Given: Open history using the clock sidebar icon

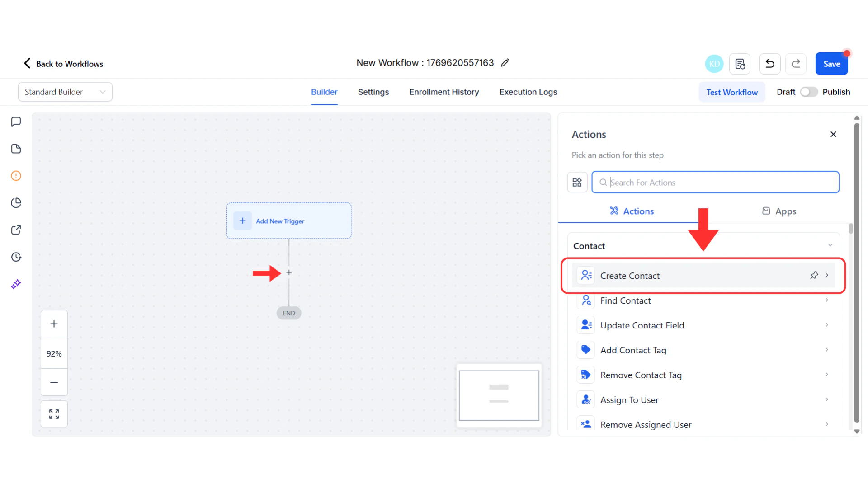Looking at the screenshot, I should [x=16, y=257].
